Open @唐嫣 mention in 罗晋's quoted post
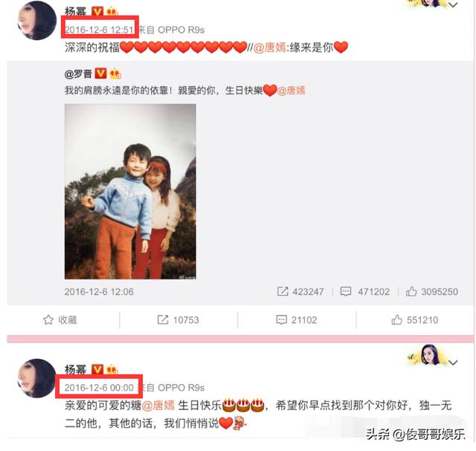 [x=291, y=91]
